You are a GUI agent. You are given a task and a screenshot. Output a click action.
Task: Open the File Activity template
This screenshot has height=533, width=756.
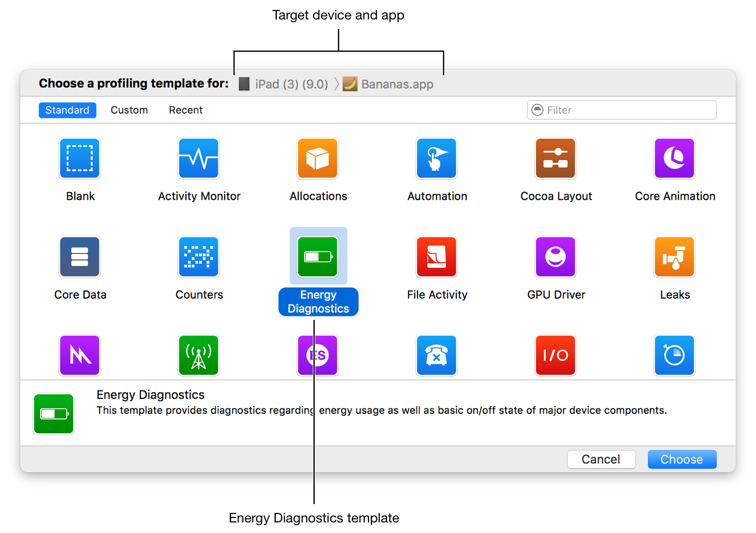pyautogui.click(x=436, y=256)
